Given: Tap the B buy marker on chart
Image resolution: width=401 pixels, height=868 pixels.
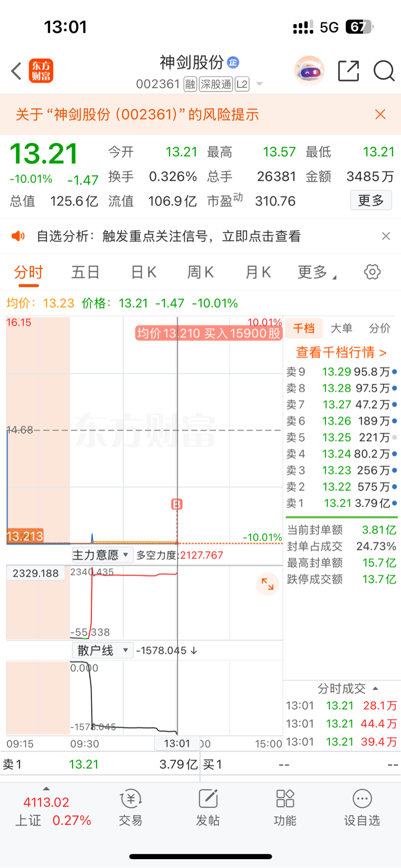Looking at the screenshot, I should point(177,504).
